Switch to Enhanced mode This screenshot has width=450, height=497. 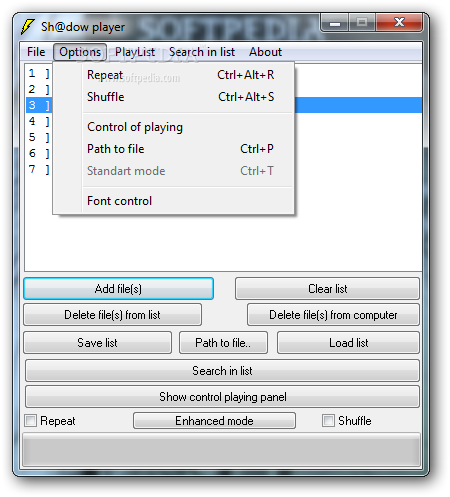214,421
